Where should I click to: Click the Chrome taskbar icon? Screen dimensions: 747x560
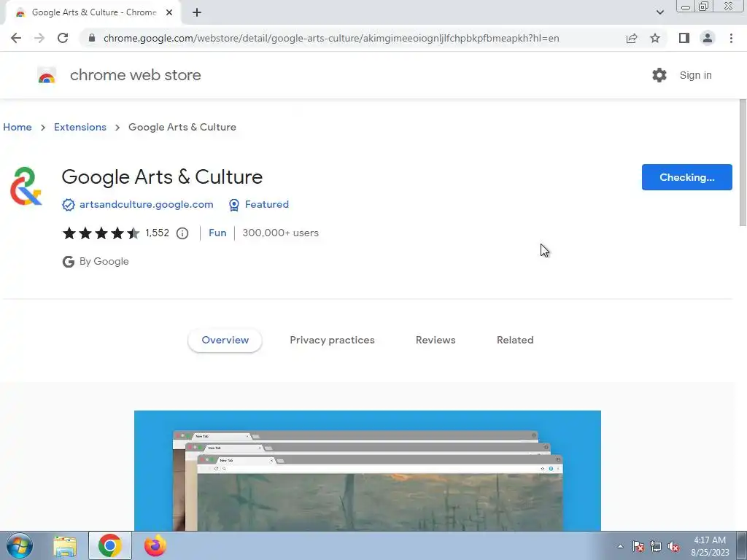(x=110, y=545)
